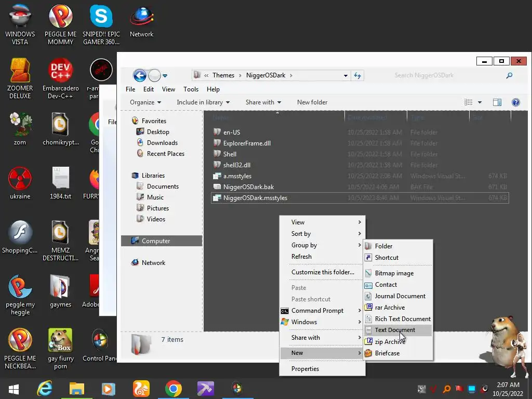Open the view options dropdown arrow

[x=480, y=102]
